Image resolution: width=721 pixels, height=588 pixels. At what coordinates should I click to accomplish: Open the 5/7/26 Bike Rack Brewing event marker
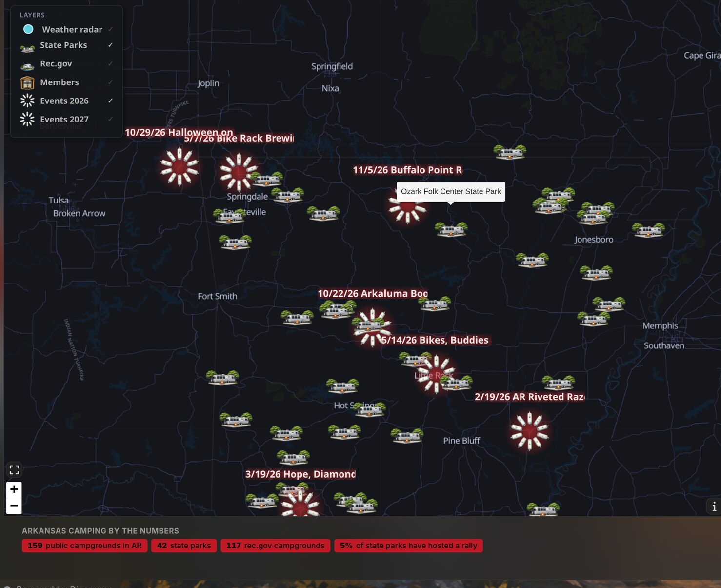coord(239,172)
